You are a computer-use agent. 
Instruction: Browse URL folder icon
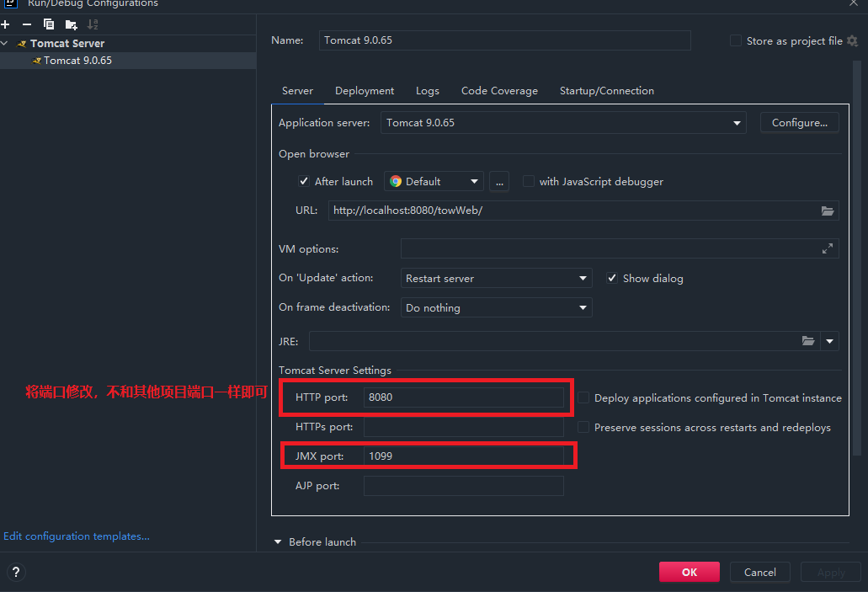828,211
